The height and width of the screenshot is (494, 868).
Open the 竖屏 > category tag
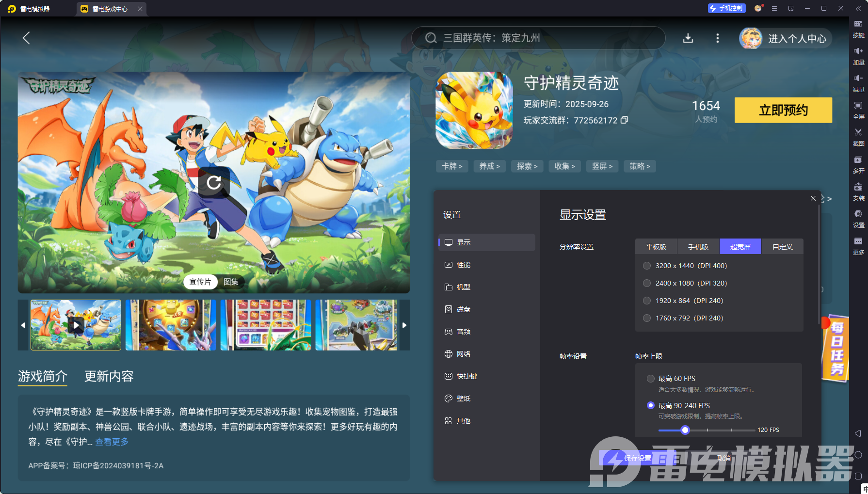pyautogui.click(x=602, y=166)
